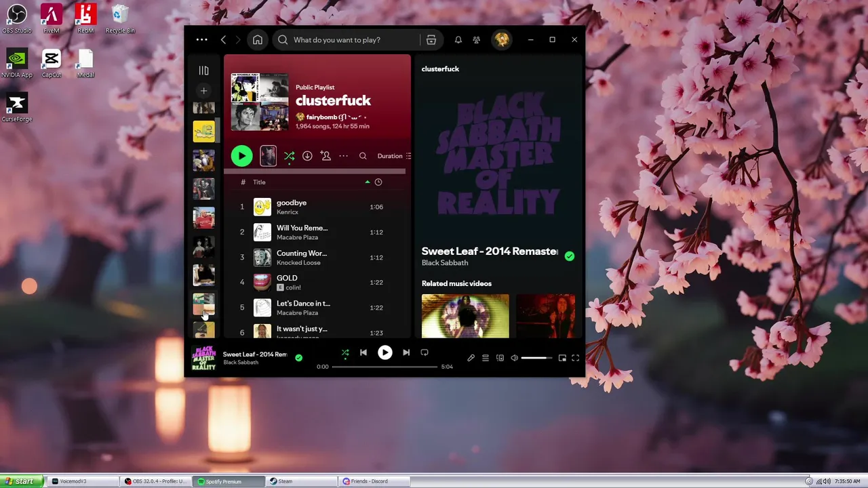Sort by the duration clock column
This screenshot has width=868, height=488.
378,182
